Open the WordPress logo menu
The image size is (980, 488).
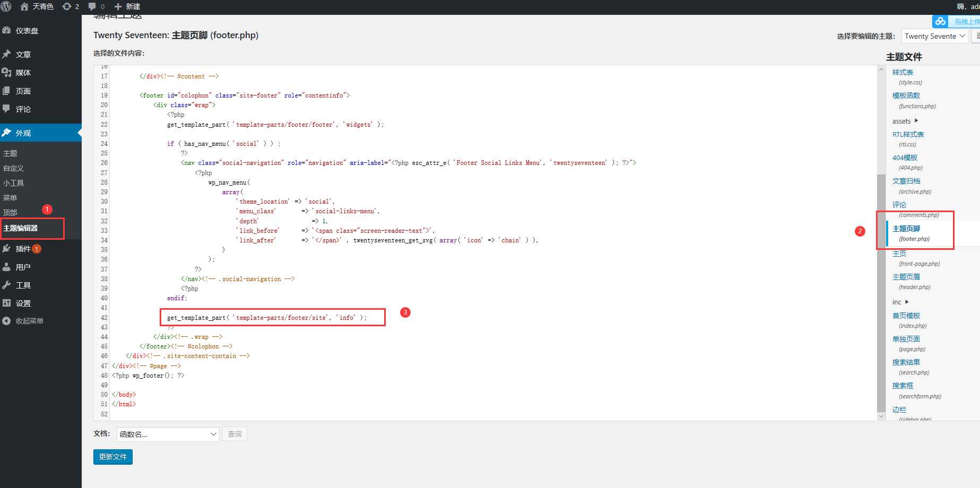point(6,6)
